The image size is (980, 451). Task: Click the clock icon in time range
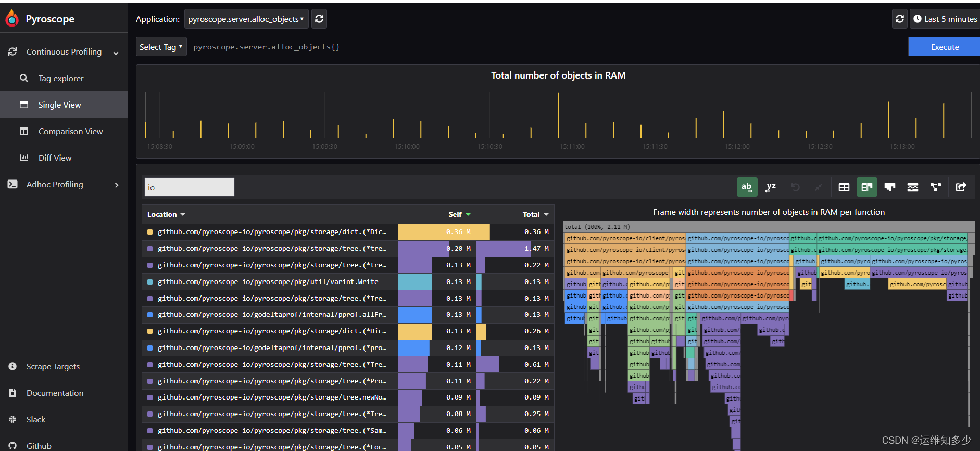pos(918,19)
